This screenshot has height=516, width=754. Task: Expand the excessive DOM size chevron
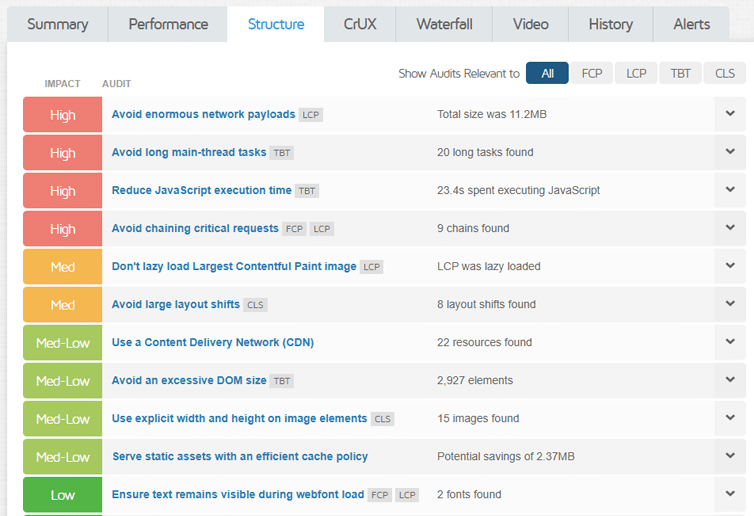pos(730,380)
